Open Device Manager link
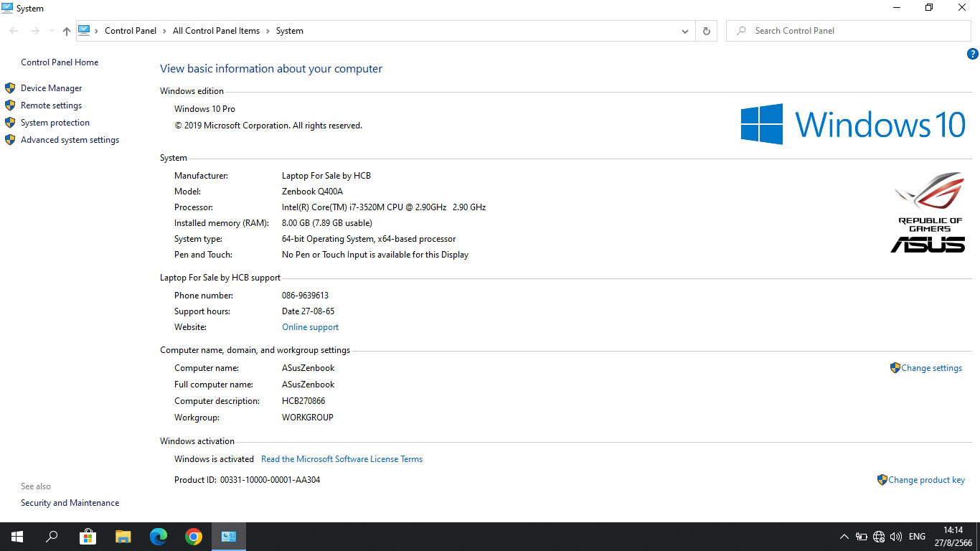Viewport: 980px width, 551px height. [x=51, y=88]
